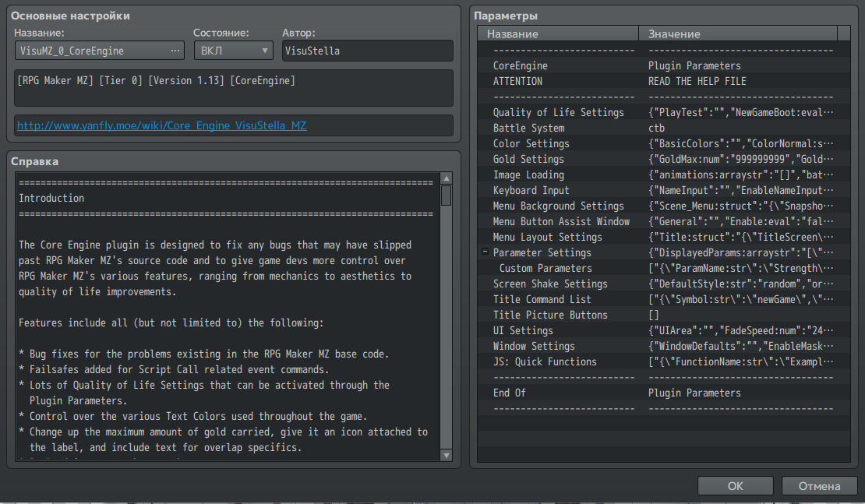Open the yanfly.moe Core Engine wiki link
The height and width of the screenshot is (504, 865).
[161, 125]
